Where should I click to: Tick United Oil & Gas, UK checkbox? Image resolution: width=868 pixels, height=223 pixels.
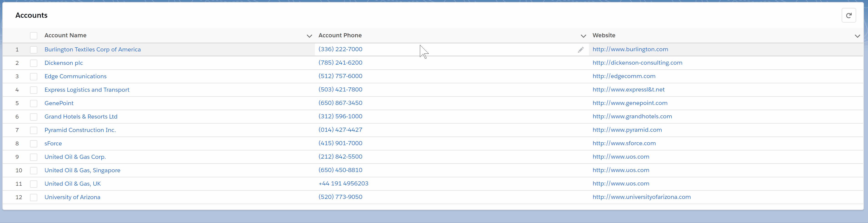34,184
